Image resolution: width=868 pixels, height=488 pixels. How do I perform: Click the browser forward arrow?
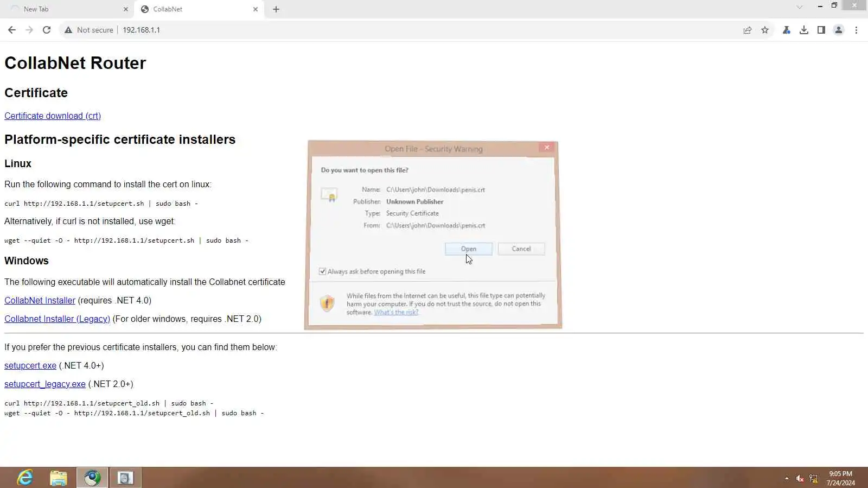tap(29, 30)
